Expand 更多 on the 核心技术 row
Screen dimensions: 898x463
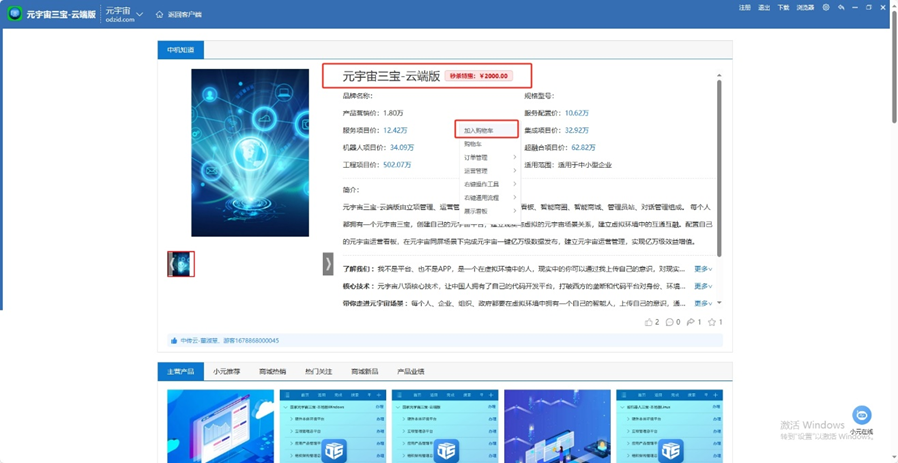click(703, 286)
